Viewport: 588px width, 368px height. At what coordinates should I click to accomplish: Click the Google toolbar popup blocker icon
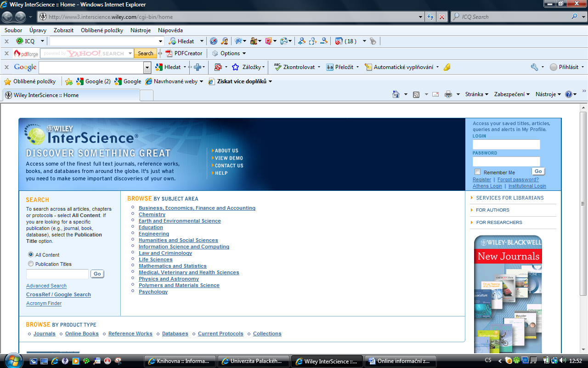[x=218, y=67]
